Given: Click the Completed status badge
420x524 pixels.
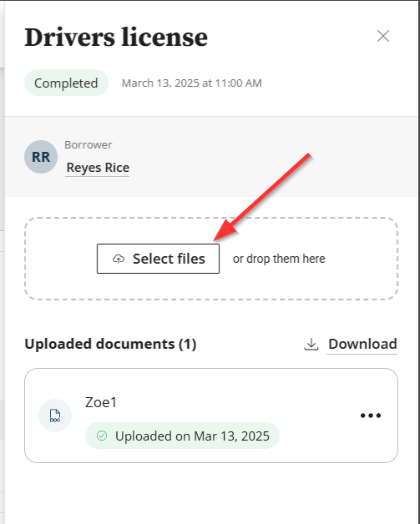Looking at the screenshot, I should 66,83.
